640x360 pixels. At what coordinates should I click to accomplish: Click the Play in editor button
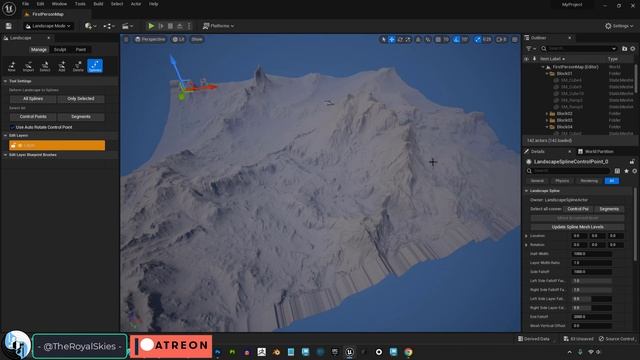tap(151, 26)
